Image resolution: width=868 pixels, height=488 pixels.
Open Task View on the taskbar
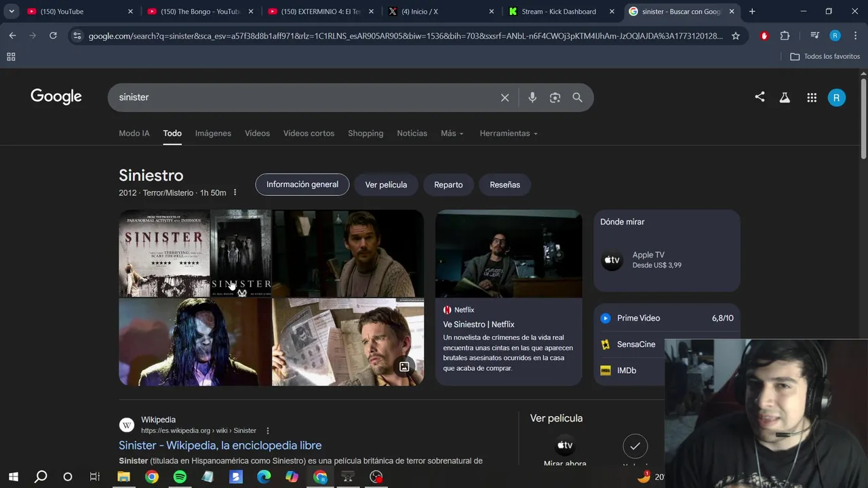95,477
